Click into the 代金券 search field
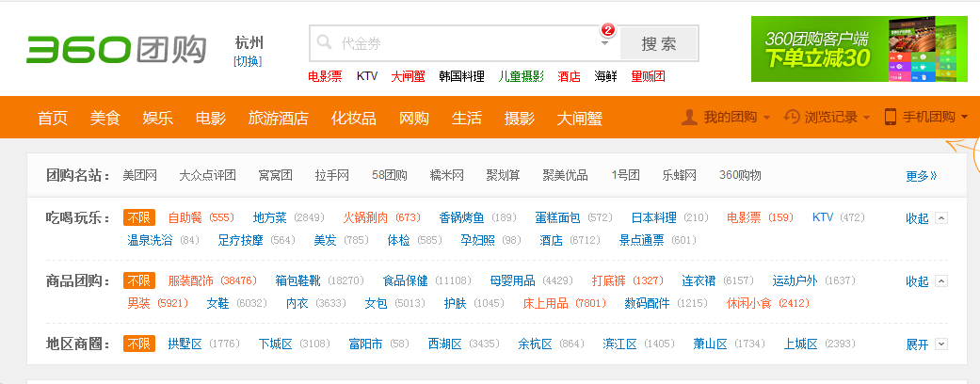Viewport: 980px width, 384px height. (466, 43)
